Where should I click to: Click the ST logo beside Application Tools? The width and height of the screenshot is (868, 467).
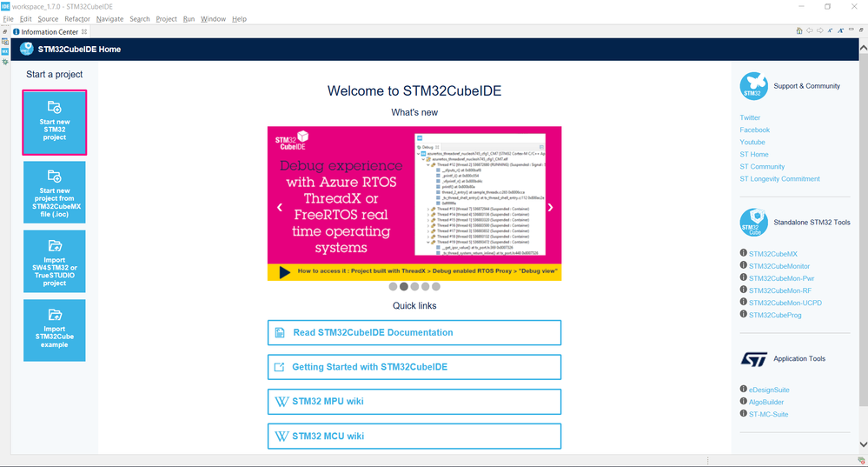754,359
